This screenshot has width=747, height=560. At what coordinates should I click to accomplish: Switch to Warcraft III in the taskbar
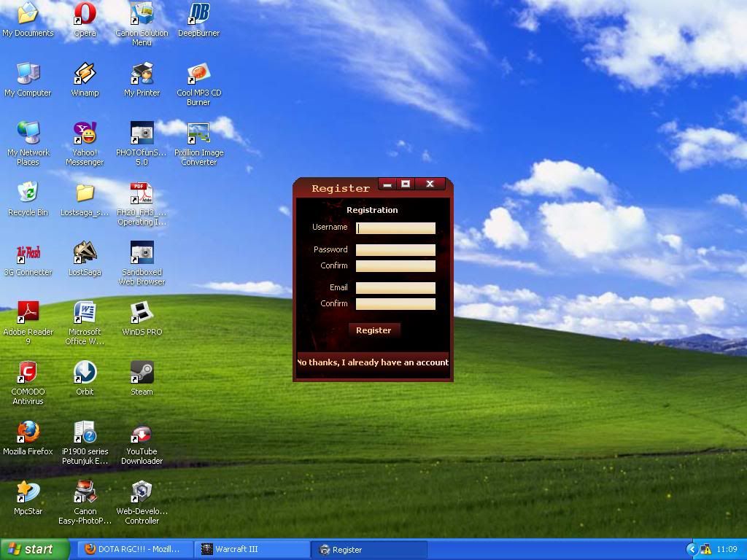pyautogui.click(x=252, y=550)
